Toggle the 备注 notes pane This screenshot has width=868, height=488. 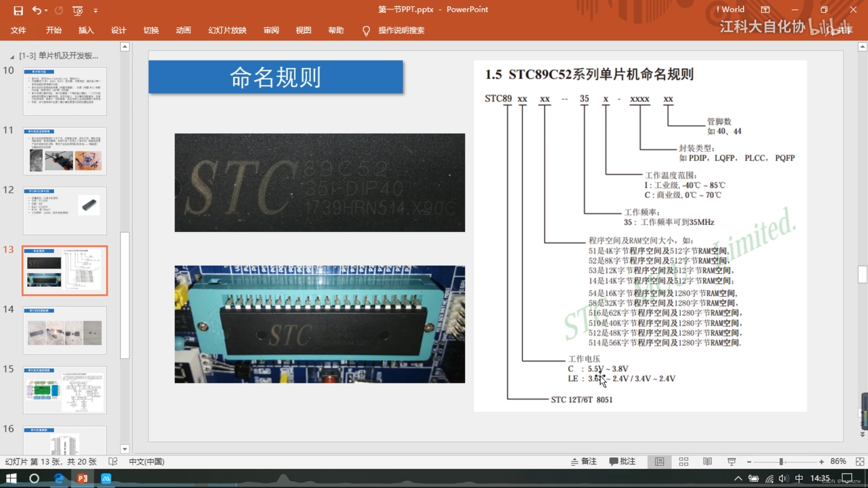[584, 461]
